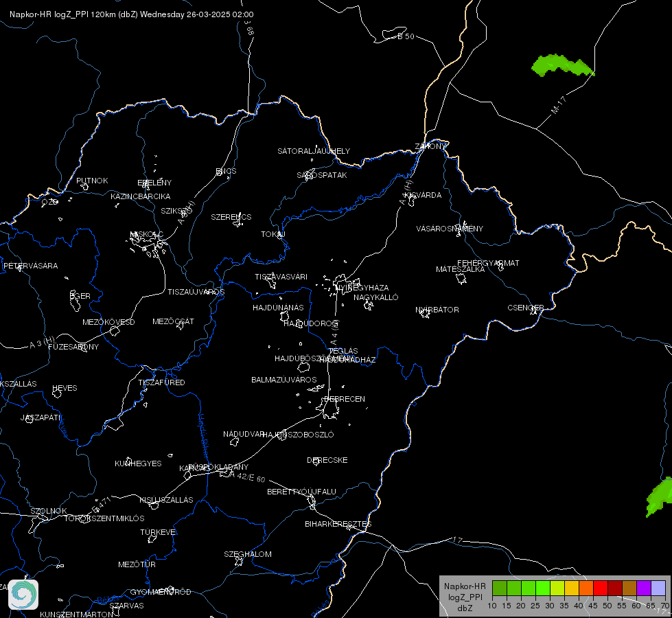Image resolution: width=672 pixels, height=618 pixels.
Task: Select the green radar echo at right edge
Action: (660, 497)
